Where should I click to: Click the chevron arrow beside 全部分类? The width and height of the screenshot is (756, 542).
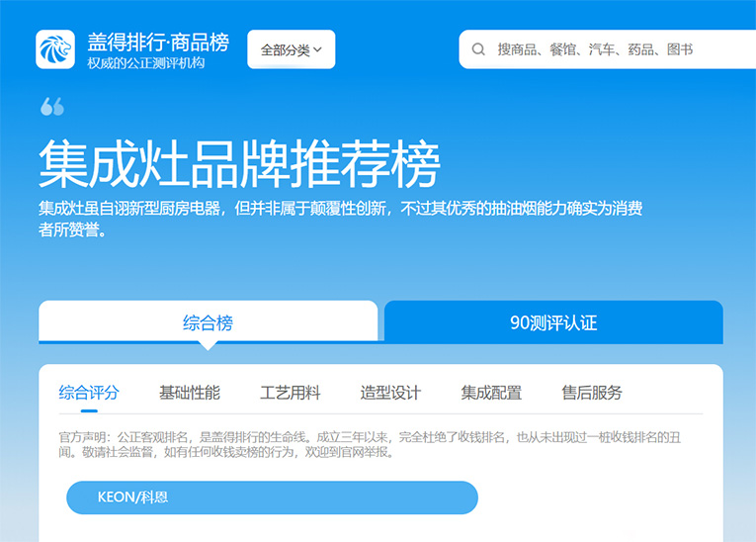coord(318,49)
